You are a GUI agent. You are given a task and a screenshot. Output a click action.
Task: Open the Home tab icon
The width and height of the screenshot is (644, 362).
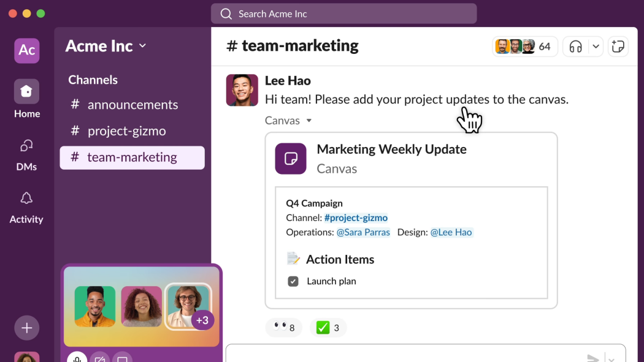coord(26,90)
